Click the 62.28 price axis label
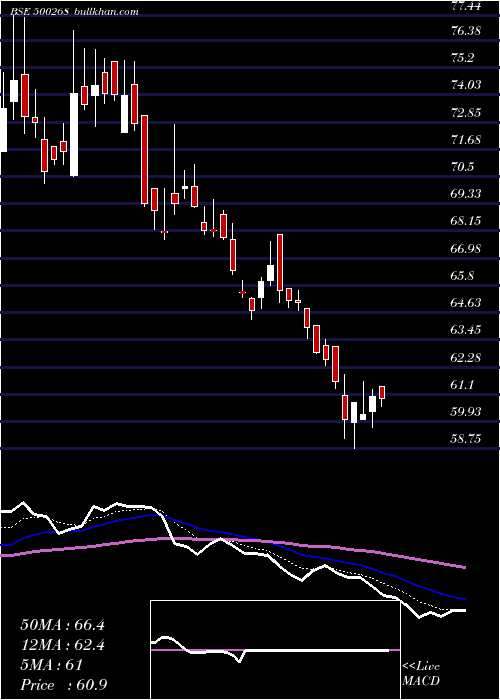Image resolution: width=500 pixels, height=700 pixels. [466, 358]
